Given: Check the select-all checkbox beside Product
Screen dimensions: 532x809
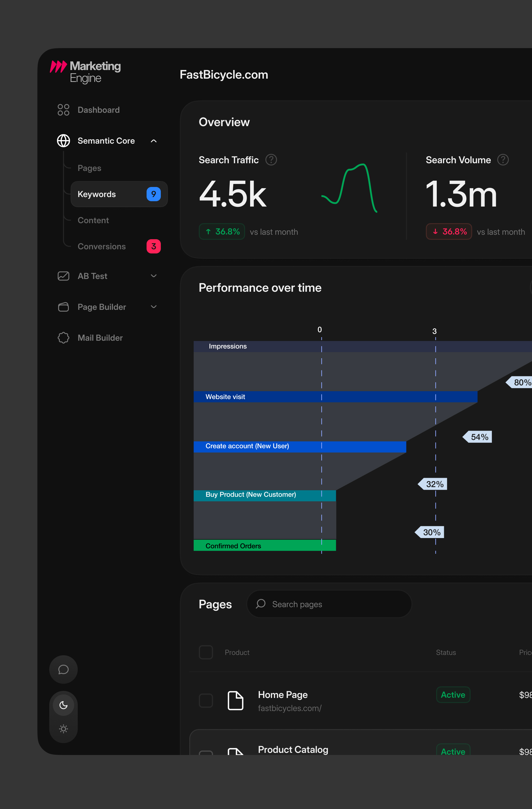Looking at the screenshot, I should [206, 652].
